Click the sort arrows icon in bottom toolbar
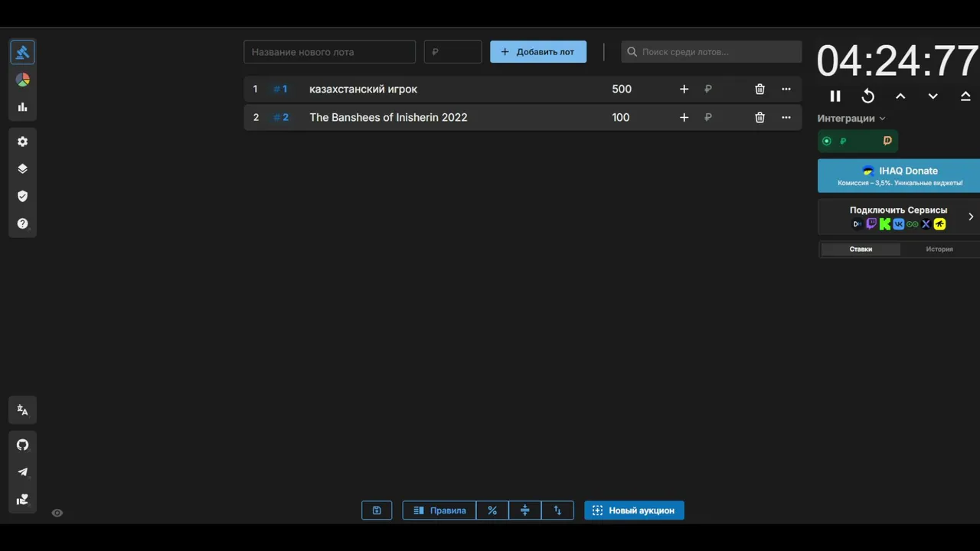Viewport: 980px width, 551px height. click(557, 510)
